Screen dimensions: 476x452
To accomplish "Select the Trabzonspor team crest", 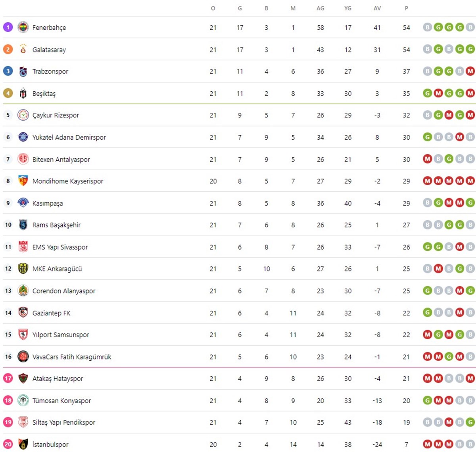I will coord(23,71).
